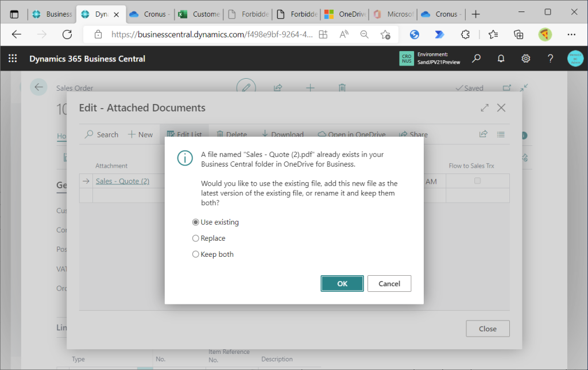This screenshot has height=370, width=588.
Task: Click the edit pencil on Sales Order
Action: tap(246, 88)
